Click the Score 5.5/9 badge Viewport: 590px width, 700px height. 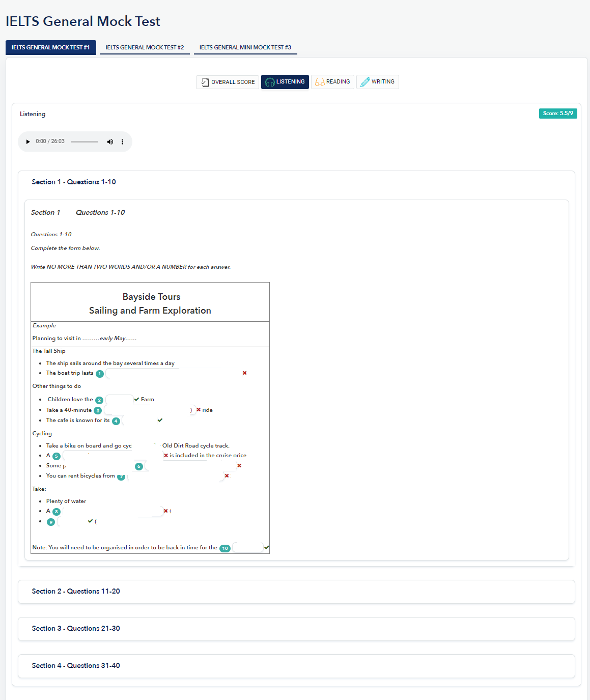click(x=557, y=114)
